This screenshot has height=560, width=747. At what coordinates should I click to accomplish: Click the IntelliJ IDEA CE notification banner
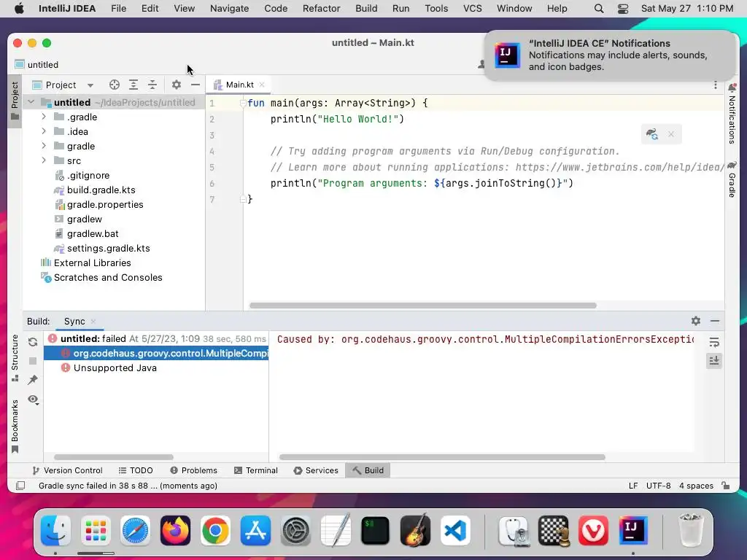coord(611,55)
